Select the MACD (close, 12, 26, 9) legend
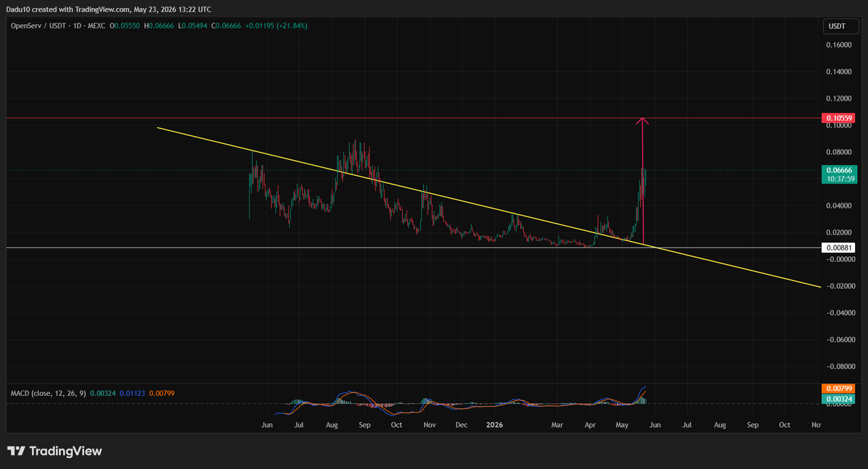Image resolution: width=868 pixels, height=469 pixels. pyautogui.click(x=48, y=393)
